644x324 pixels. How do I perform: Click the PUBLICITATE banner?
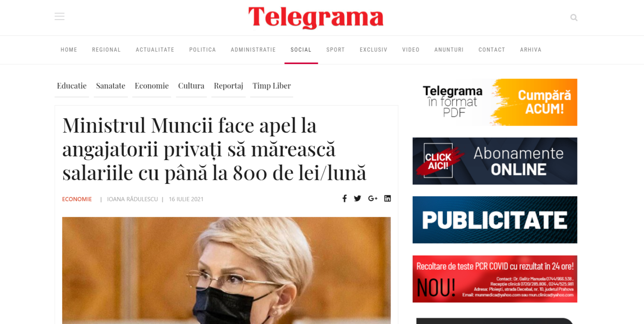495,220
